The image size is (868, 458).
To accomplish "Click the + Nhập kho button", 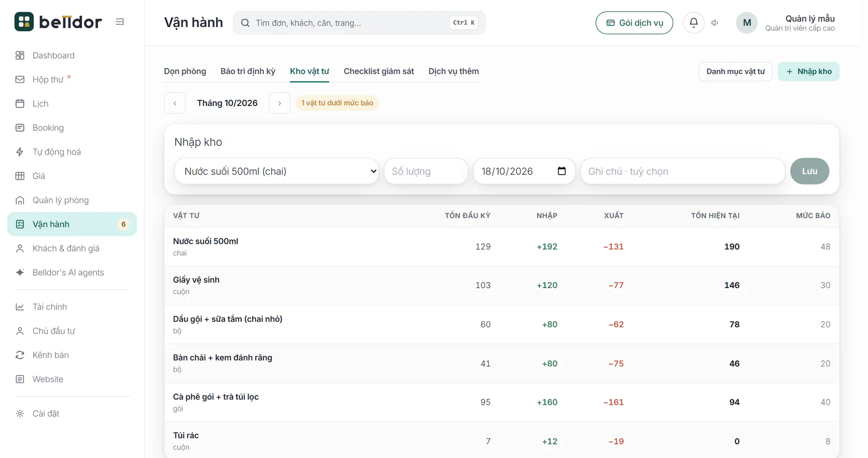I will (808, 72).
